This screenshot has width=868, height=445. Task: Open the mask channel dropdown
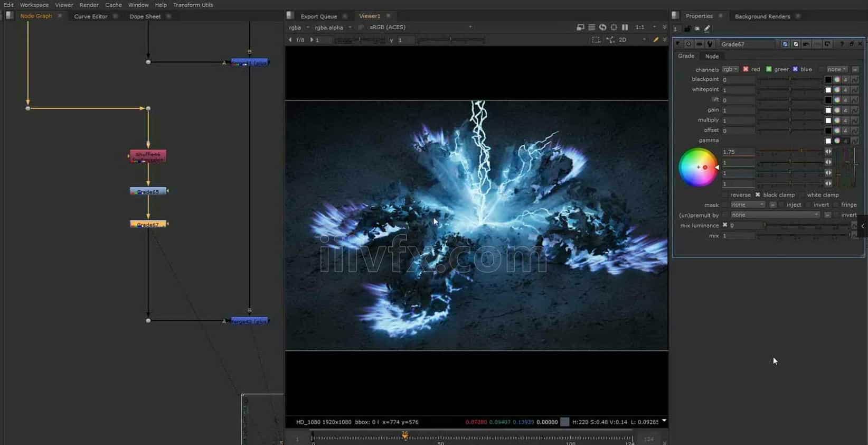coord(748,205)
